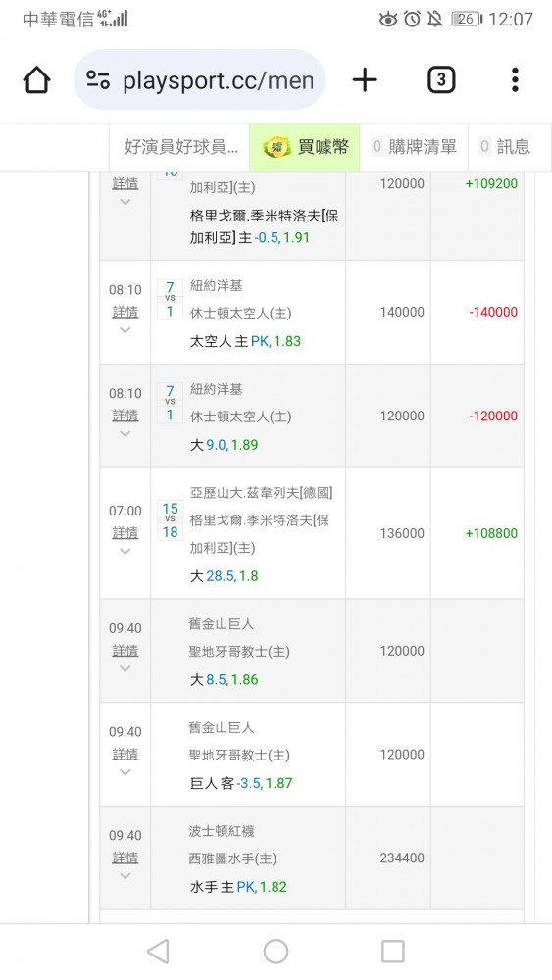Image resolution: width=552 pixels, height=980 pixels.
Task: Open 詳情 link for 大8.5 Giants bet
Action: tap(125, 650)
